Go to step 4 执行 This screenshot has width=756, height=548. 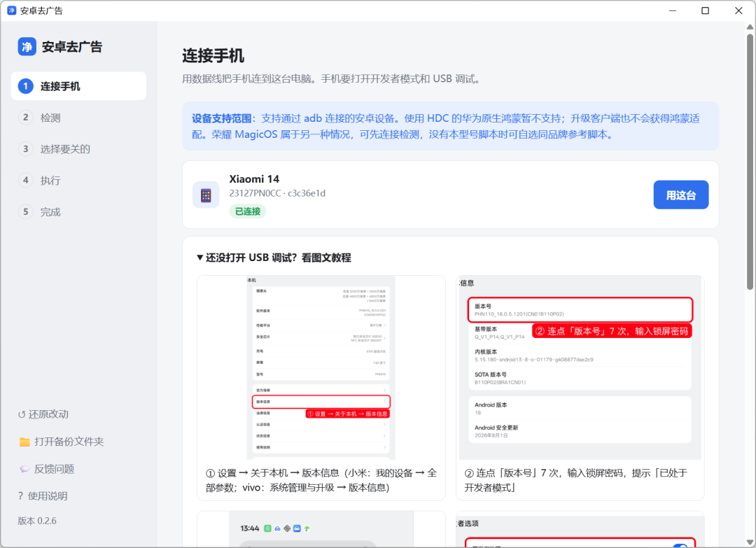pos(78,181)
